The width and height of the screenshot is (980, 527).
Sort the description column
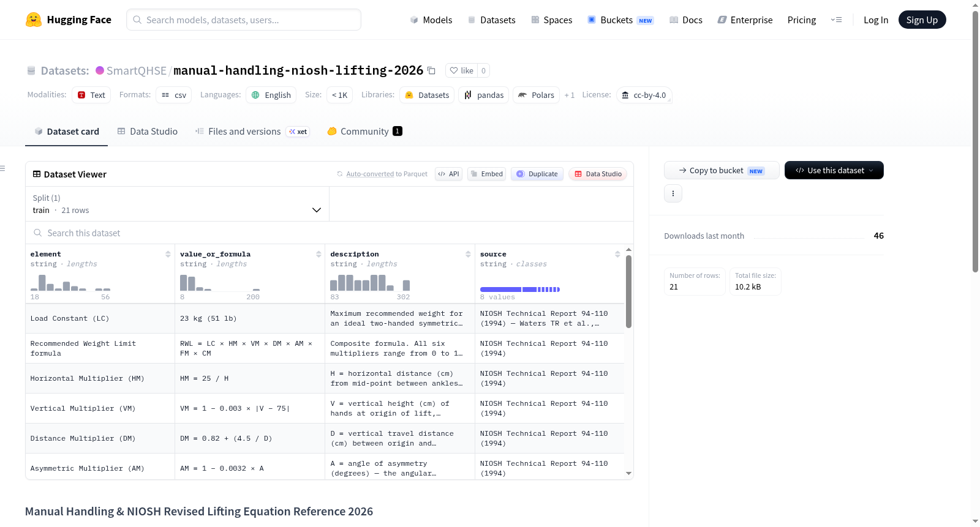[x=468, y=254]
